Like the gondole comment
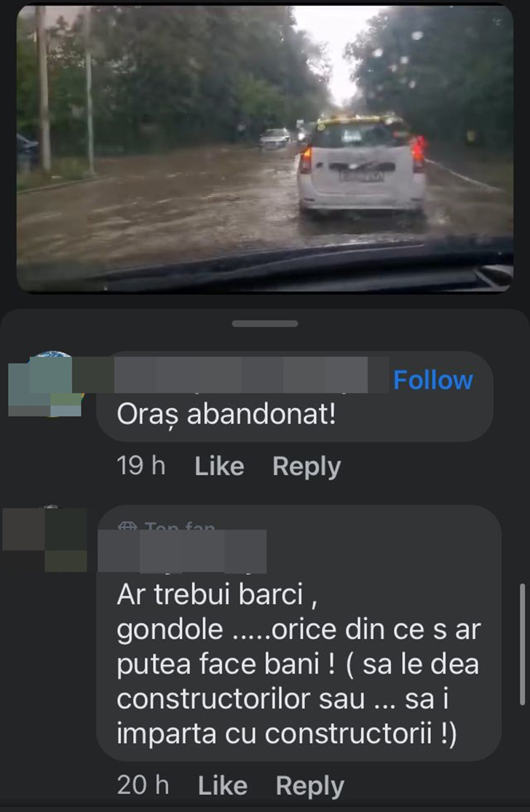This screenshot has height=812, width=530. pos(222,786)
